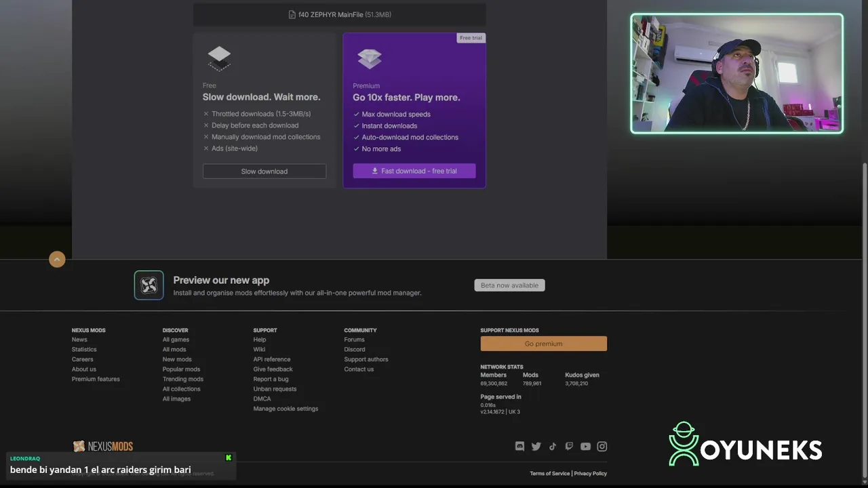
Task: Open the Careers footer link
Action: (83, 359)
